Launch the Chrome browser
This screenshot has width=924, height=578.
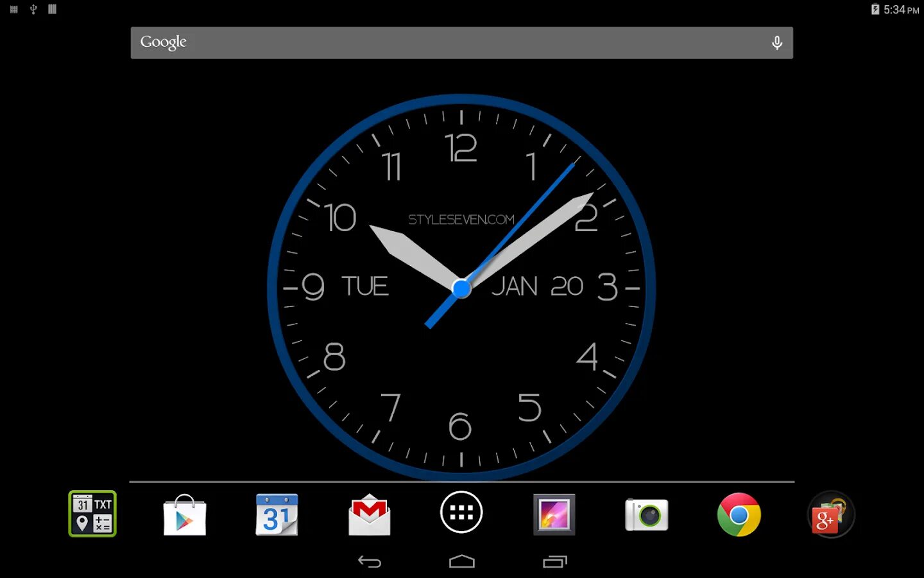739,514
